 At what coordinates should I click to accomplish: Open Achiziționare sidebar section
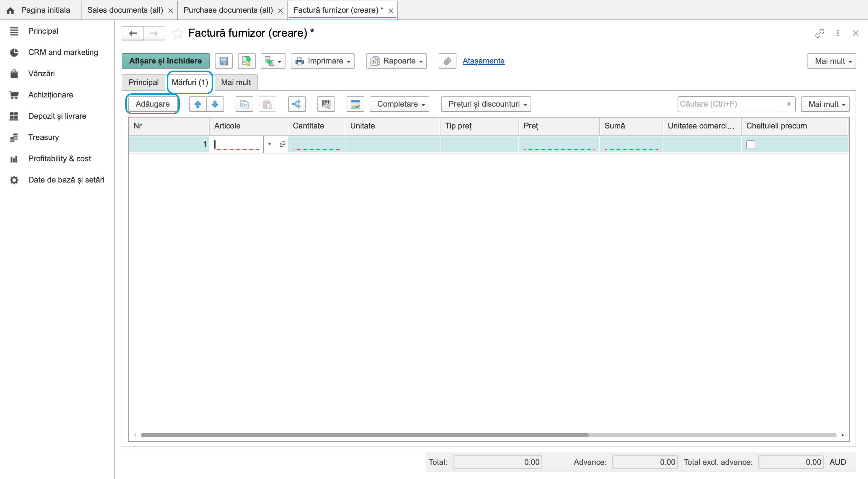tap(50, 95)
